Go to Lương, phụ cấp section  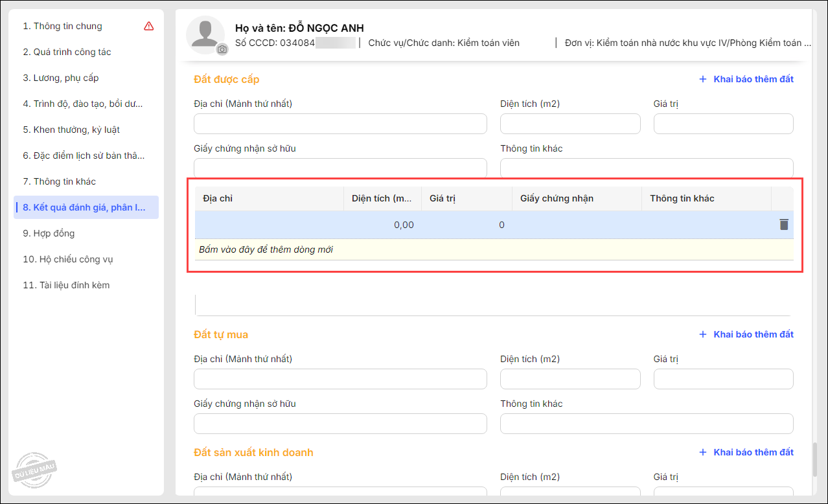point(61,78)
